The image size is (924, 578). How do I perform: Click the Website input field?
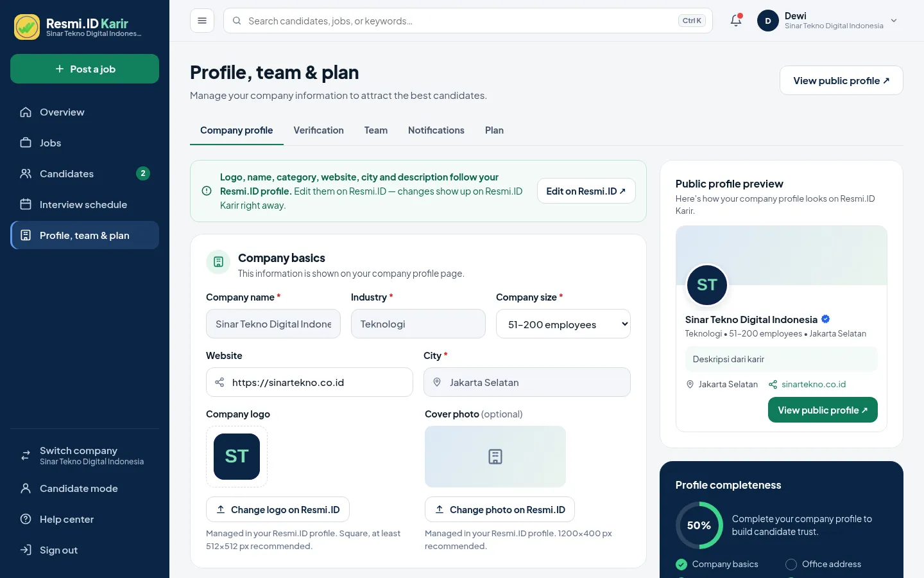pos(309,382)
